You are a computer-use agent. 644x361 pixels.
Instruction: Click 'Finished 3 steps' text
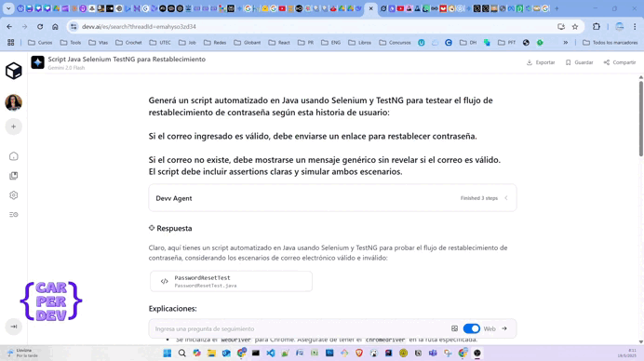(x=479, y=198)
